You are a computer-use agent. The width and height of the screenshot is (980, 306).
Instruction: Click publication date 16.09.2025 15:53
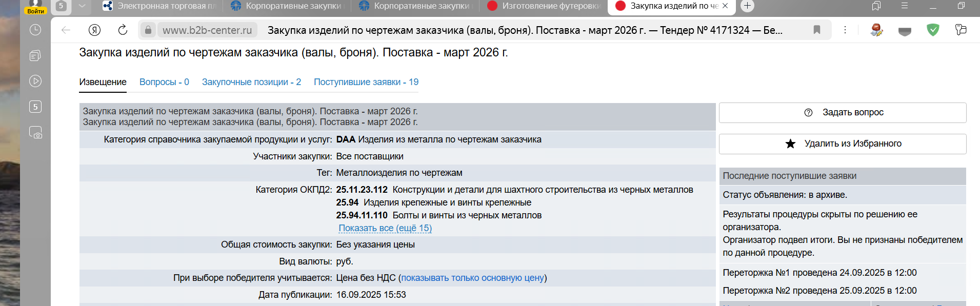(371, 295)
